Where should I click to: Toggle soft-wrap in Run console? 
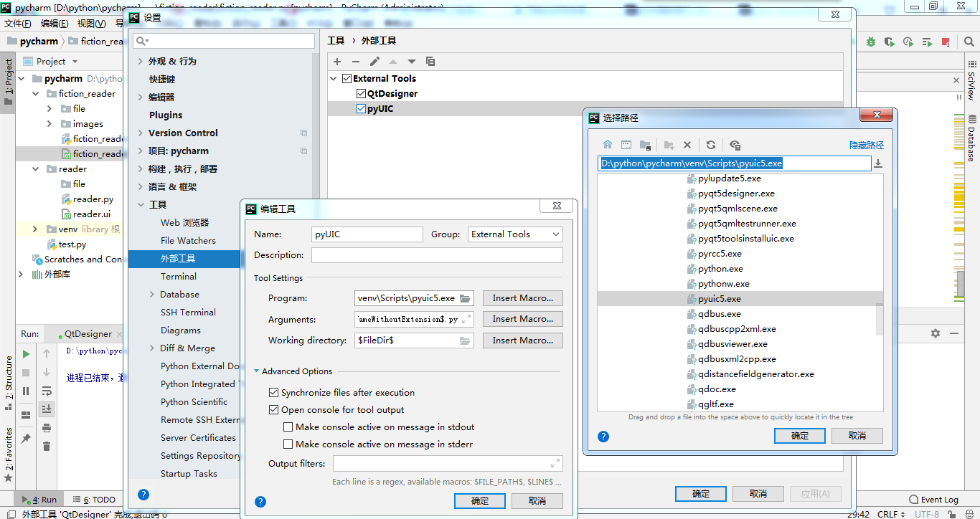(x=47, y=391)
